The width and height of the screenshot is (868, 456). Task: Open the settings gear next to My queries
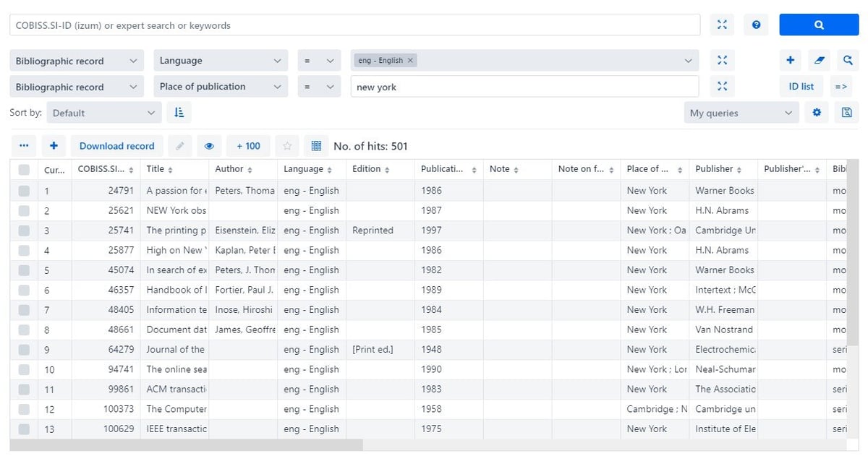click(x=817, y=113)
